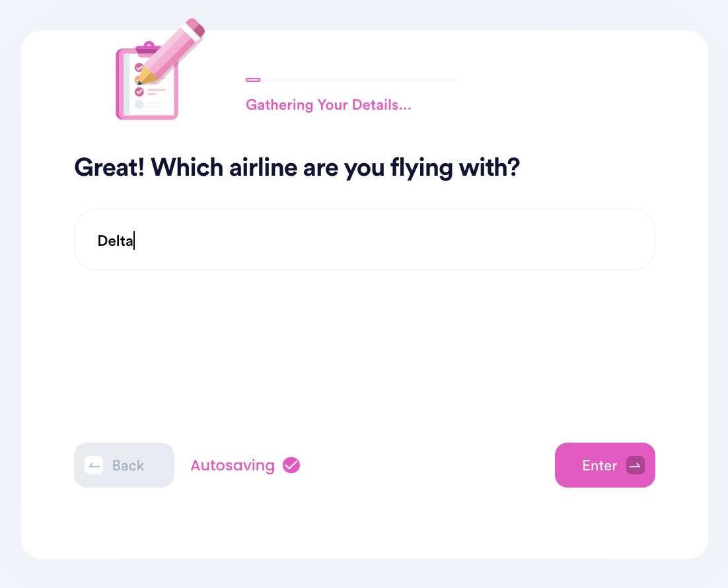This screenshot has height=588, width=728.
Task: Place cursor on the typed word Delta
Action: [115, 240]
